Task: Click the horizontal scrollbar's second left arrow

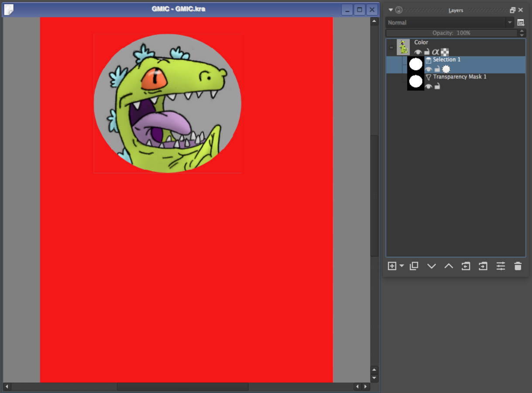Action: click(357, 386)
